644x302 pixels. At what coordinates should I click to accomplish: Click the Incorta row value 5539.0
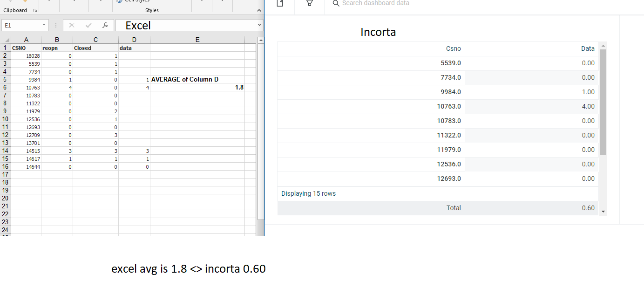[x=450, y=63]
